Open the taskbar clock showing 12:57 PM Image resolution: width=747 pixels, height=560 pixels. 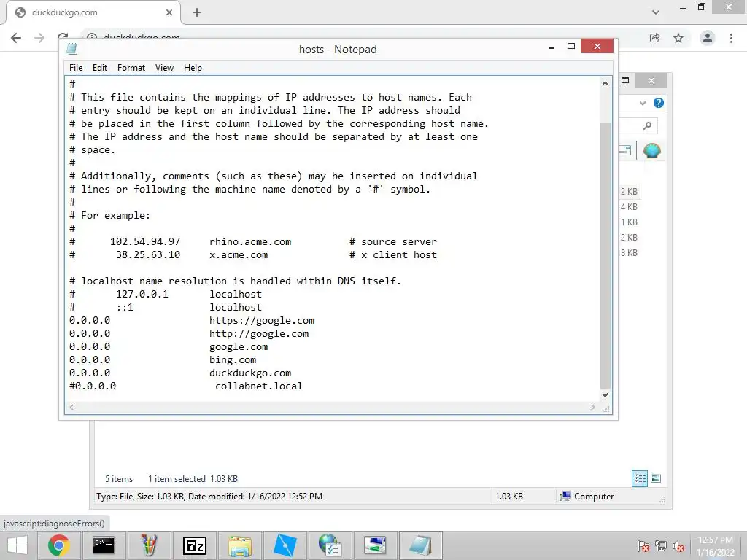(716, 546)
